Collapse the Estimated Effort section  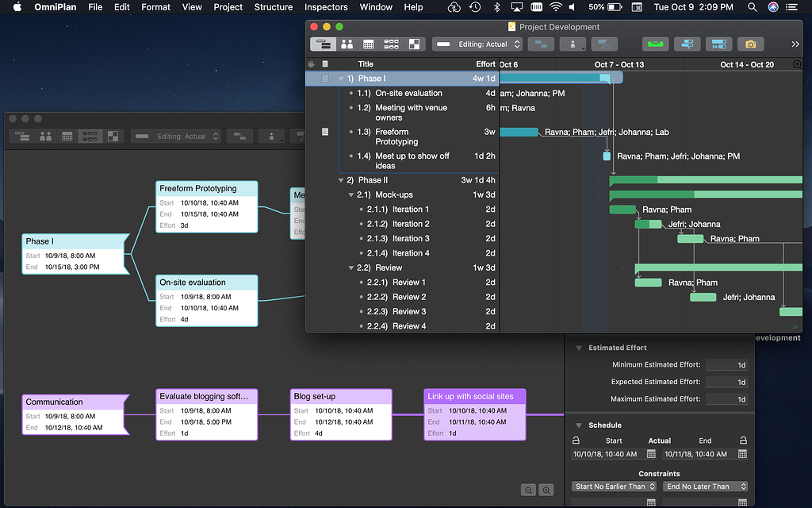coord(579,348)
